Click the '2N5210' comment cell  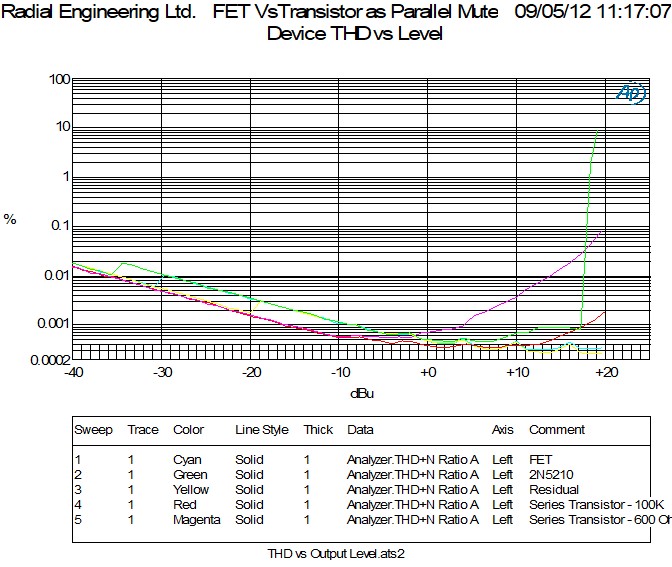551,475
